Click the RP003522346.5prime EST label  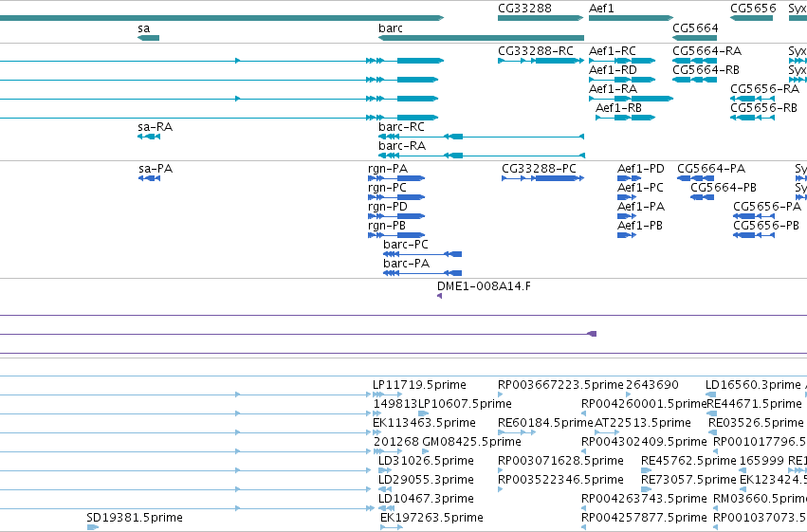tap(560, 480)
